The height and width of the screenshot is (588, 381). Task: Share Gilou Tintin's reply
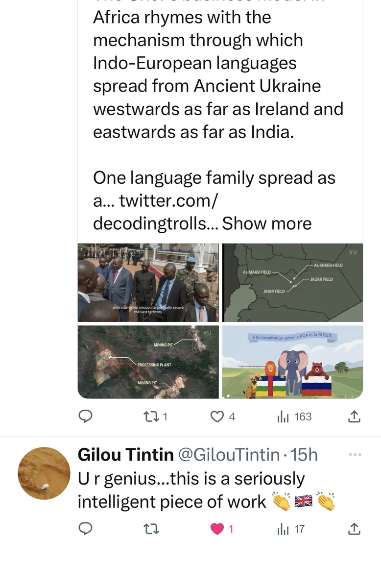pyautogui.click(x=354, y=529)
